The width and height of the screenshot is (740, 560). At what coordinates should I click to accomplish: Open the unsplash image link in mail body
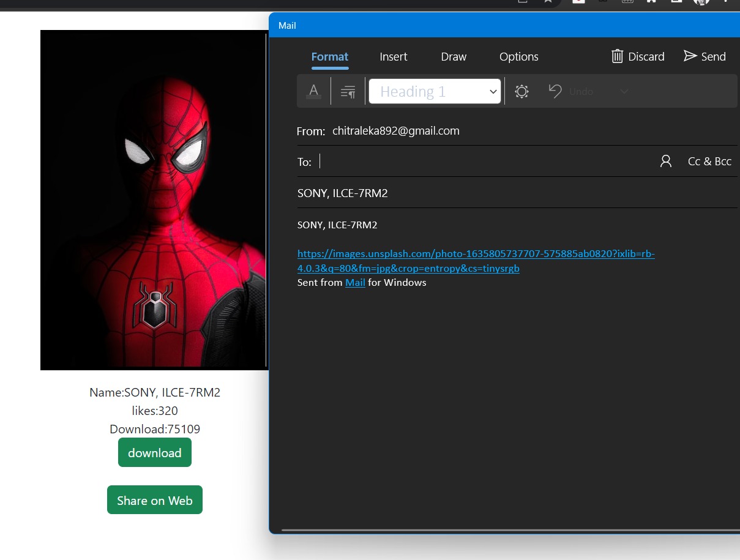476,261
